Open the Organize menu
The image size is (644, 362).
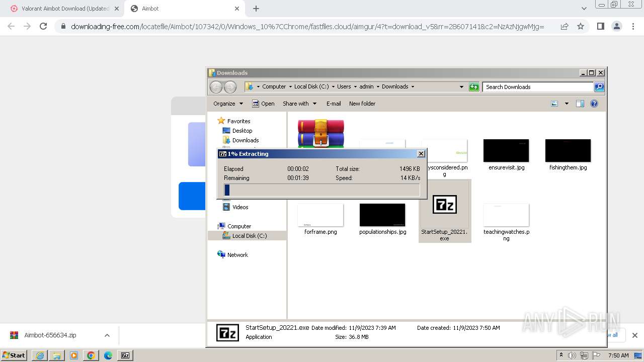point(228,104)
